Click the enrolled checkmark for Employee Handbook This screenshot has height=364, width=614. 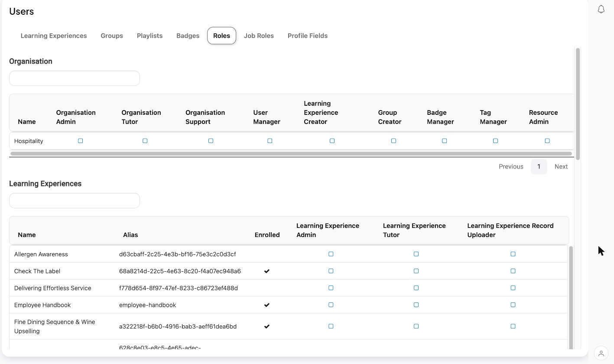click(x=267, y=305)
